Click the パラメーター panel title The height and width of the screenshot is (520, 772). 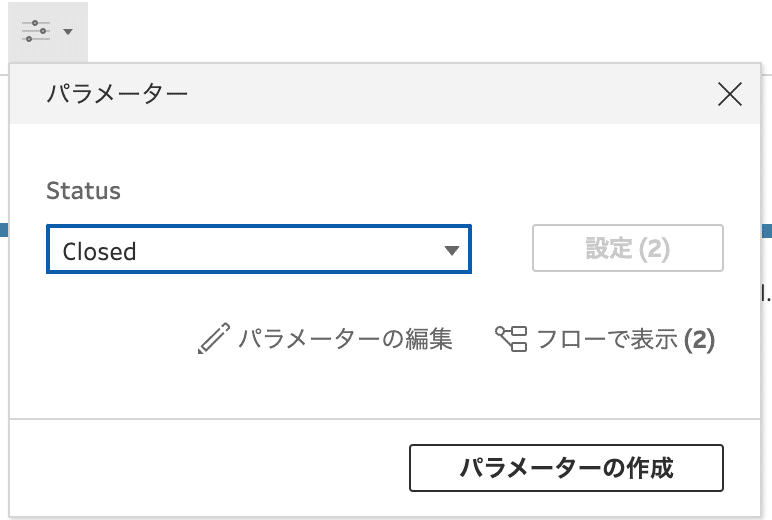pyautogui.click(x=117, y=94)
